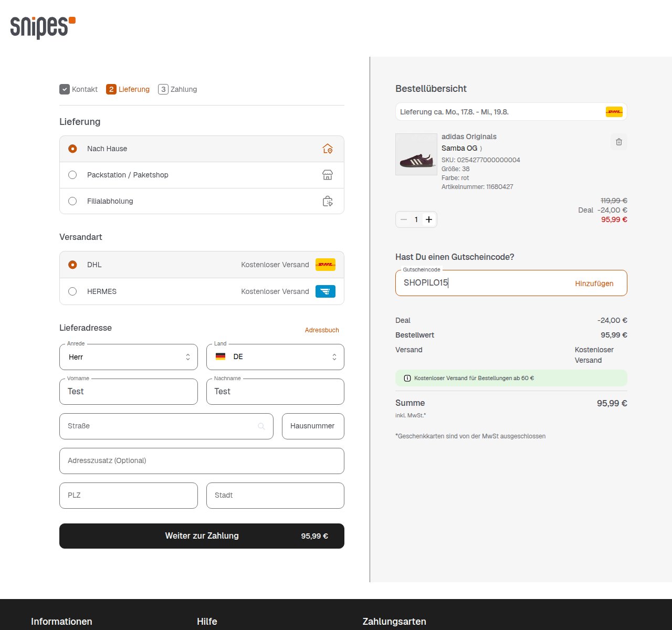Screen dimensions: 672x630
Task: Click the German flag icon
Action: pos(220,356)
